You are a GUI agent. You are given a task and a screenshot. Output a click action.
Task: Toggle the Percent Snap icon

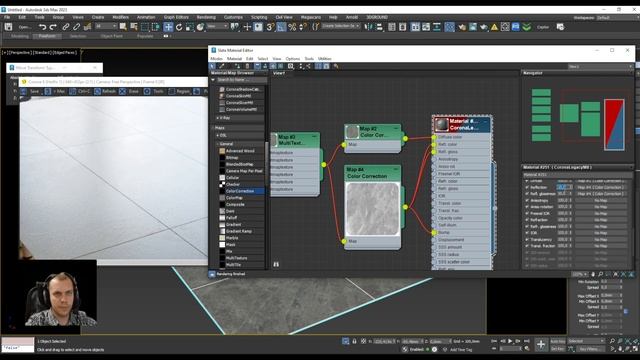point(292,27)
